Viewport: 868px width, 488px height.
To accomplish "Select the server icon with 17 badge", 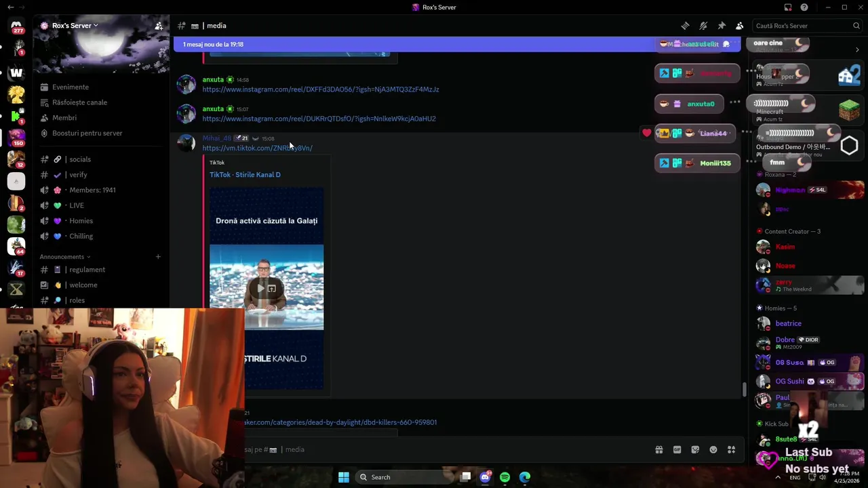I will click(16, 268).
